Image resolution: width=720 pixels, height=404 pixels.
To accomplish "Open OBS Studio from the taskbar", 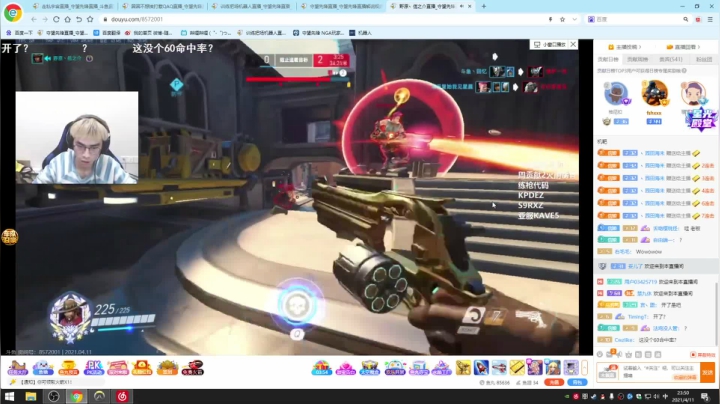I will point(54,396).
